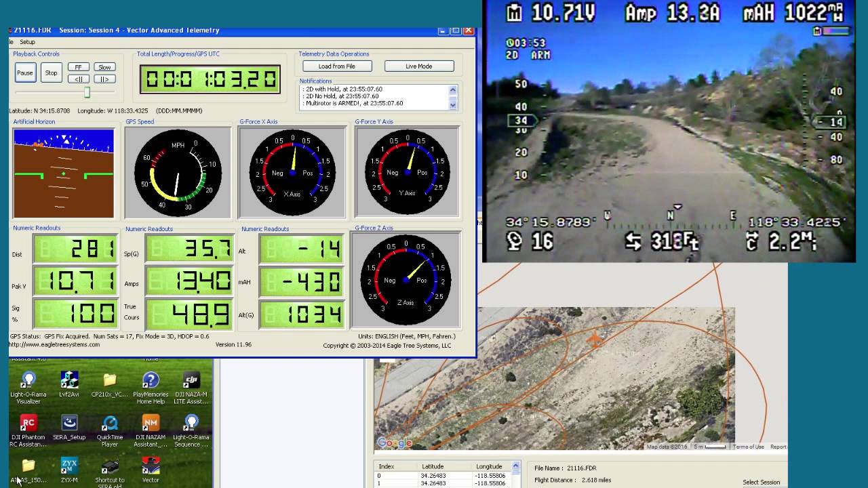Select table row with index 0
The image size is (868, 488).
(x=443, y=476)
